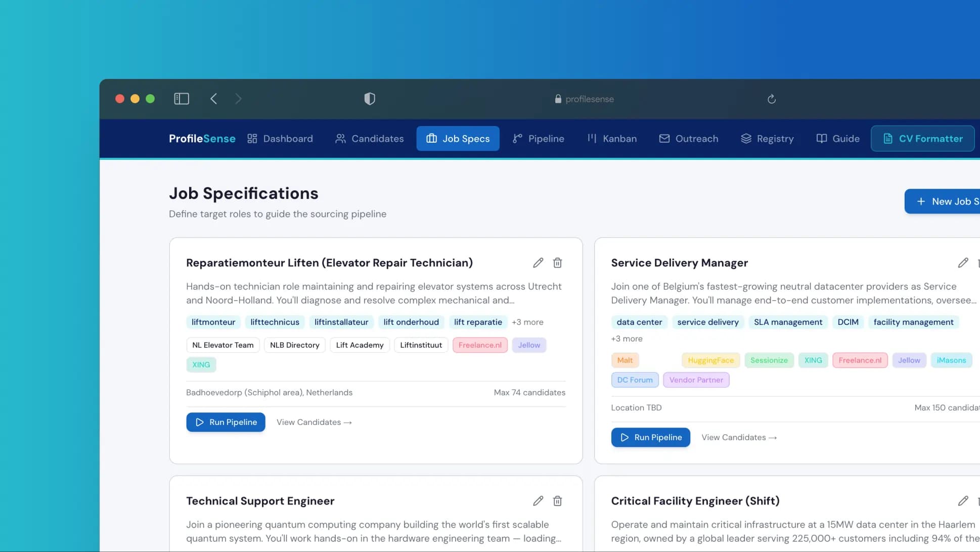Image resolution: width=980 pixels, height=552 pixels.
Task: Toggle the browser sidebar panel icon
Action: [x=182, y=99]
